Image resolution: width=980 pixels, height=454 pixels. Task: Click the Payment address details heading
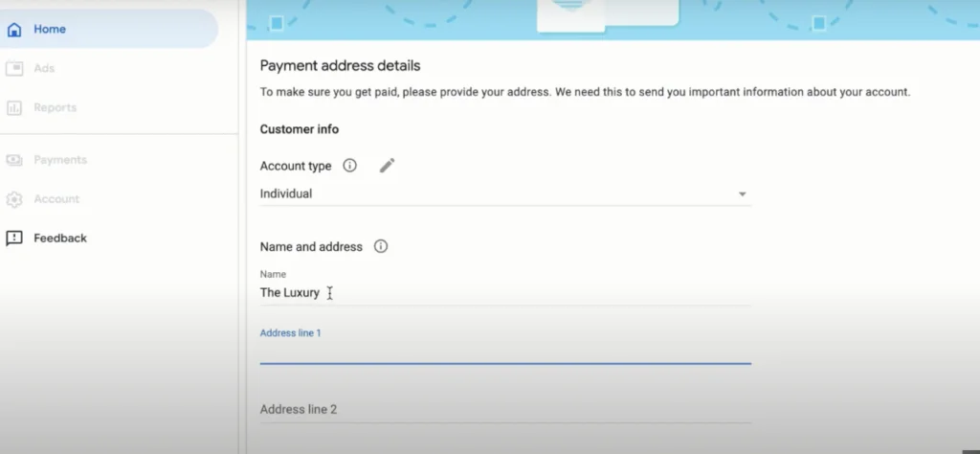click(340, 66)
